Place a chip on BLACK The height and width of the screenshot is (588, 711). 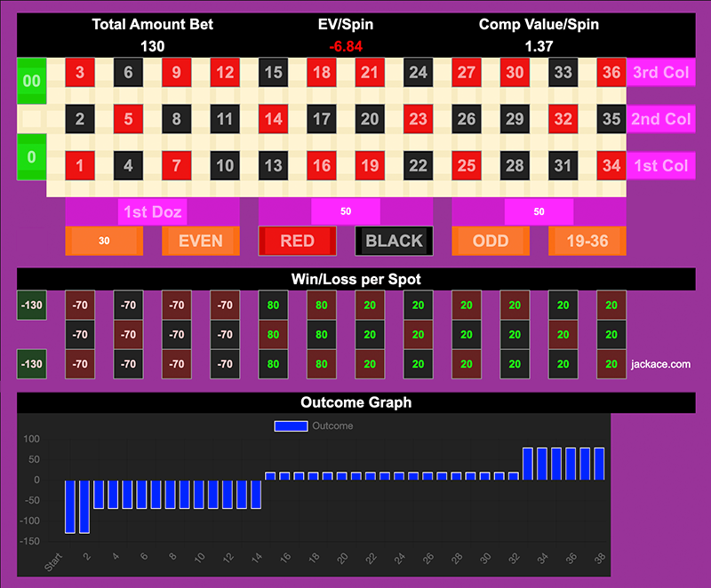(x=394, y=241)
